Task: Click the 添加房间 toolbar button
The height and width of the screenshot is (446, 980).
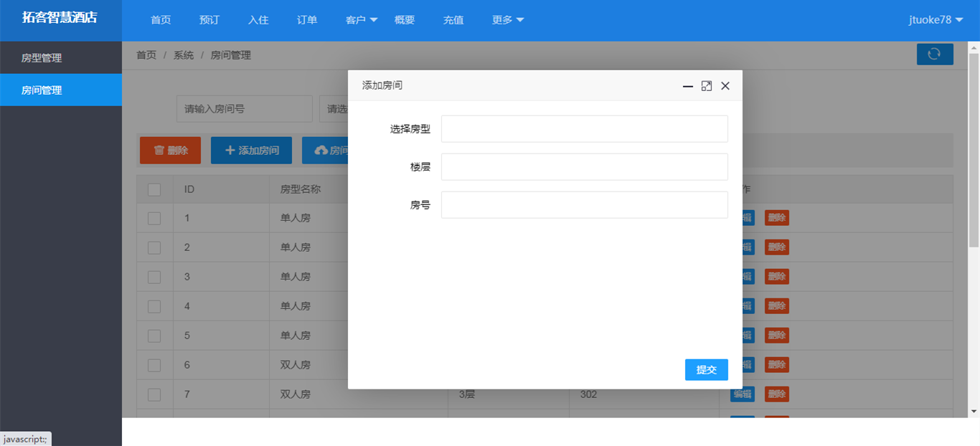Action: pyautogui.click(x=251, y=151)
